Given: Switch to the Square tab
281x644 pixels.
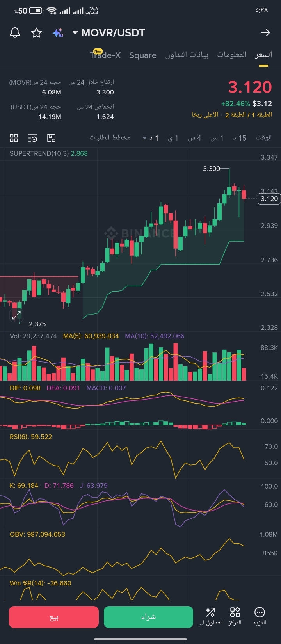Looking at the screenshot, I should [x=143, y=55].
